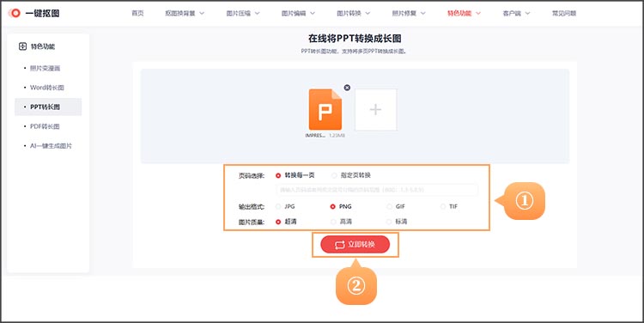This screenshot has height=323, width=644.
Task: Remove the uploaded PPT file
Action: (x=347, y=88)
